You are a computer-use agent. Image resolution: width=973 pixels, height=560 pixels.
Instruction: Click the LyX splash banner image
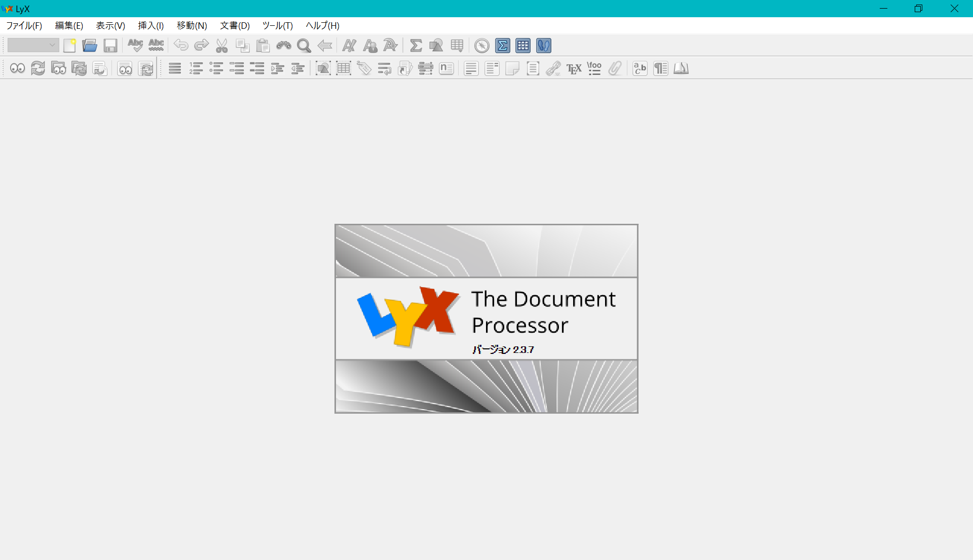[486, 318]
